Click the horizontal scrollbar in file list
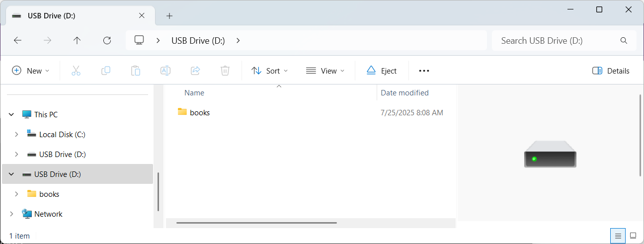The height and width of the screenshot is (244, 644). tap(256, 223)
